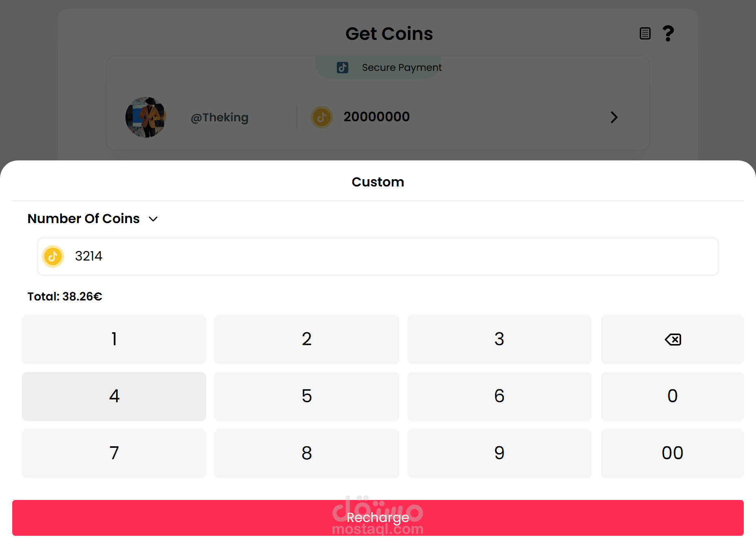
Task: Open the transaction history list icon
Action: [645, 33]
